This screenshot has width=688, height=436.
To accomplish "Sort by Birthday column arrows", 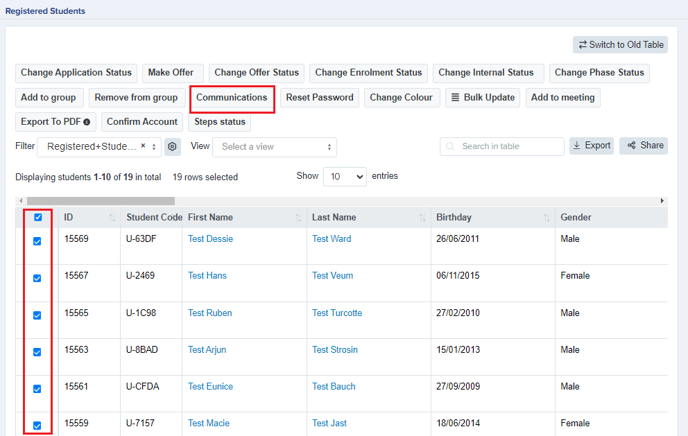I will coord(547,218).
